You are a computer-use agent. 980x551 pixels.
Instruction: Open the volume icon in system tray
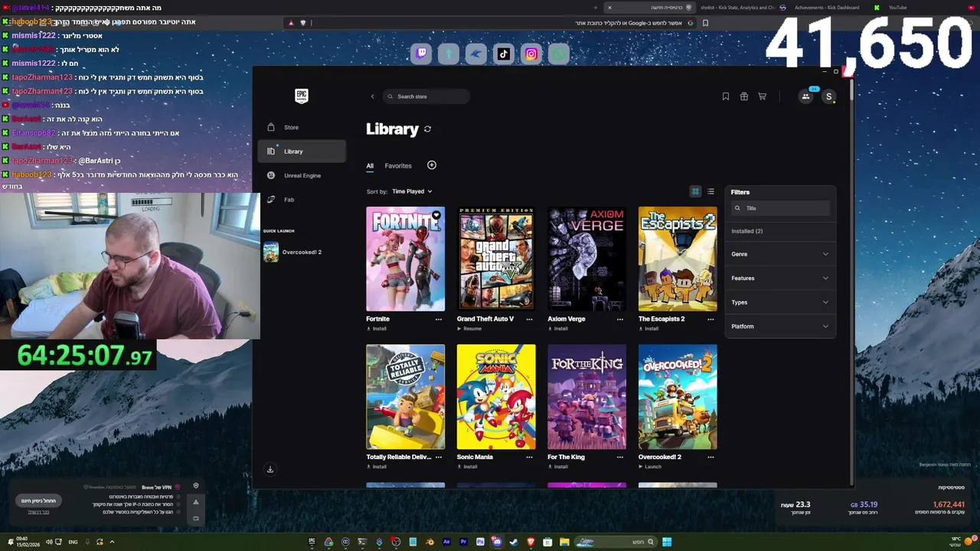[x=48, y=542]
